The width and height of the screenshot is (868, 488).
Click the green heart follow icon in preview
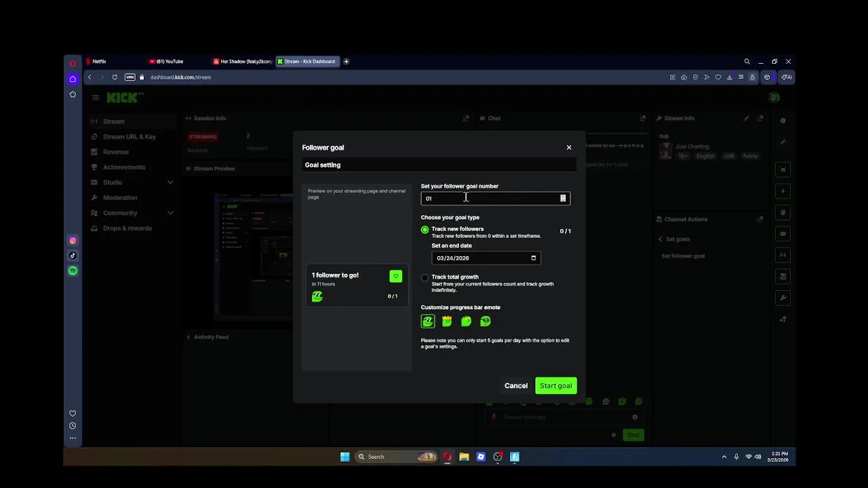[396, 276]
